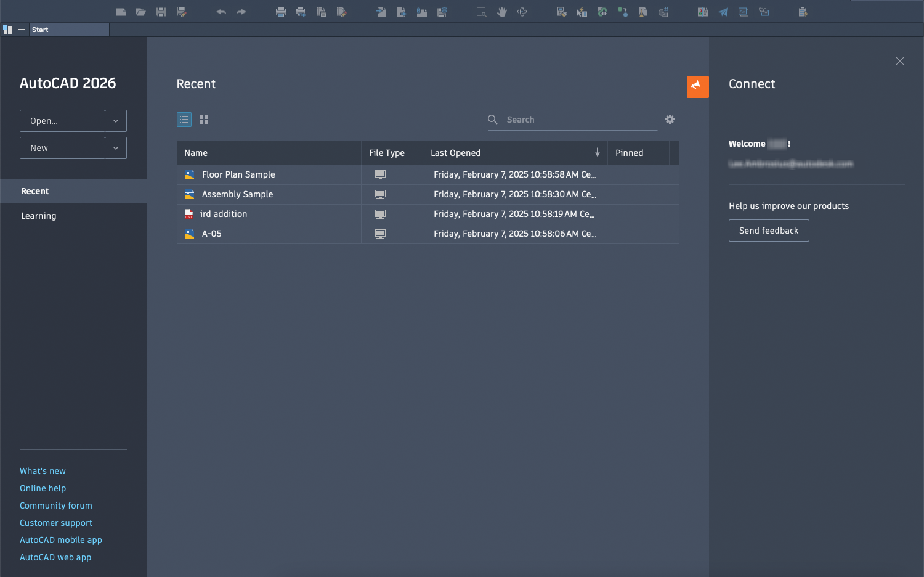Click the two-dots flow icon in toolbar
The image size is (924, 577).
(623, 12)
